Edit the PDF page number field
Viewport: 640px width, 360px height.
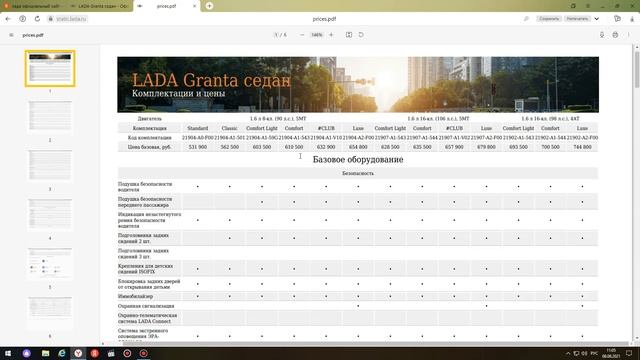coord(276,35)
